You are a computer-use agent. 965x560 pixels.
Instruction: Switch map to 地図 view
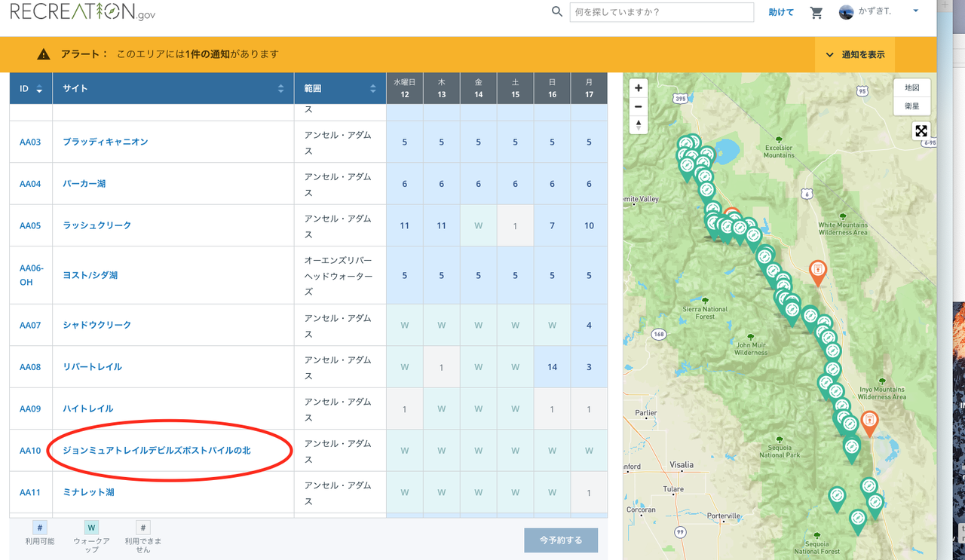coord(911,87)
